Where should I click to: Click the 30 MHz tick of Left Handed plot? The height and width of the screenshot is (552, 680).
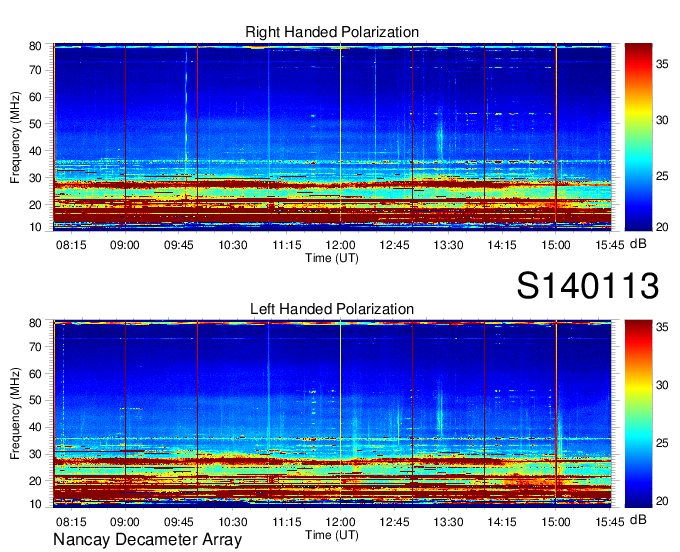point(35,454)
